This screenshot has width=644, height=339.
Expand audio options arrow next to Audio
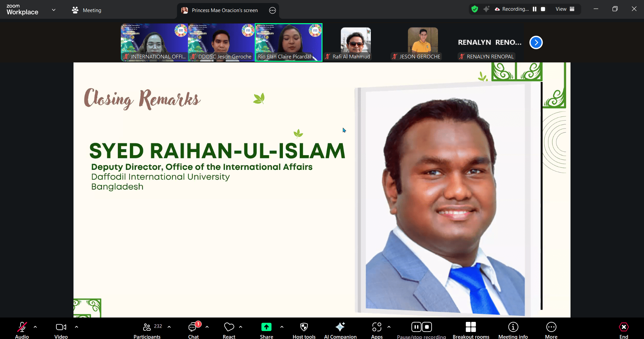click(x=35, y=327)
